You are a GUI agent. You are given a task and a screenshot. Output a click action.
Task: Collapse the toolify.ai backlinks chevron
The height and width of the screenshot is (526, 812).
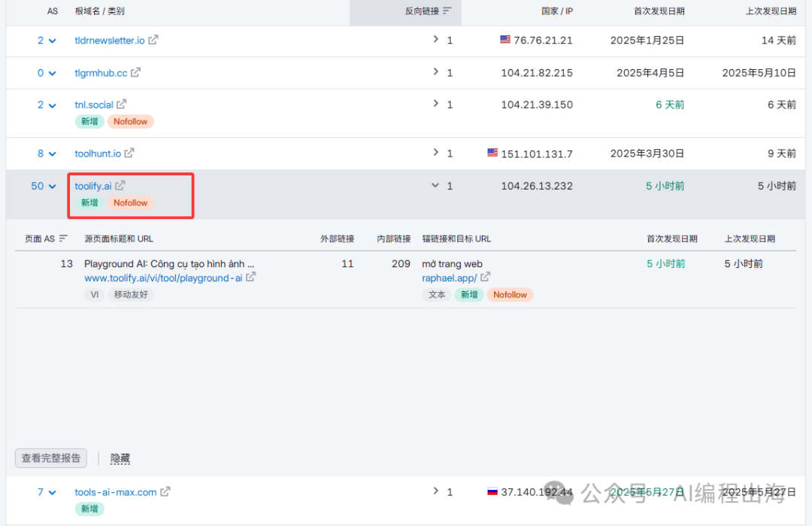click(435, 185)
